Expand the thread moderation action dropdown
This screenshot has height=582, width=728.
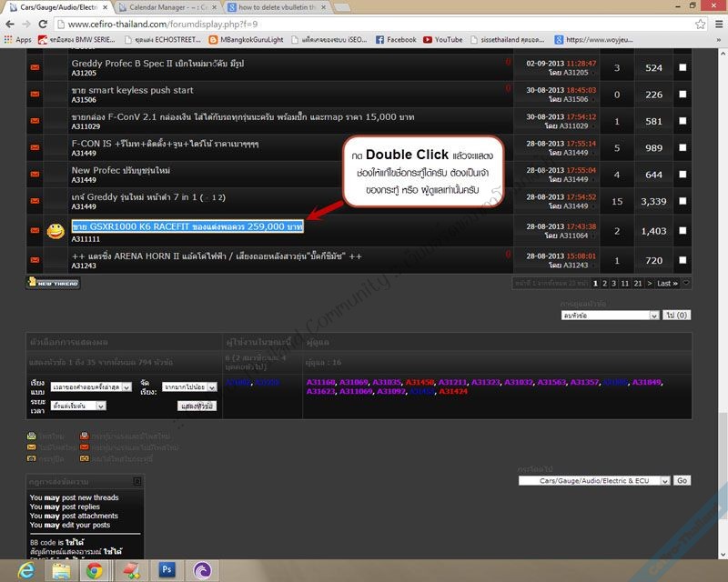pos(609,315)
